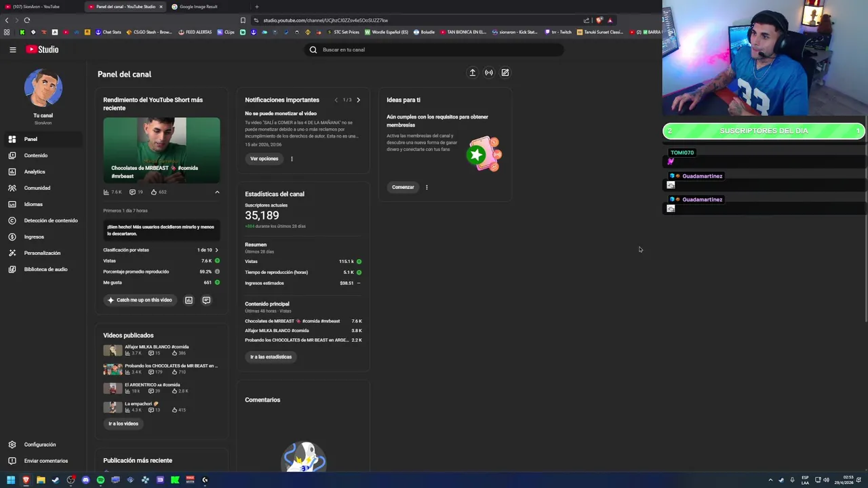868x488 pixels.
Task: Open video comments icon beside Catch me up
Action: pos(206,300)
